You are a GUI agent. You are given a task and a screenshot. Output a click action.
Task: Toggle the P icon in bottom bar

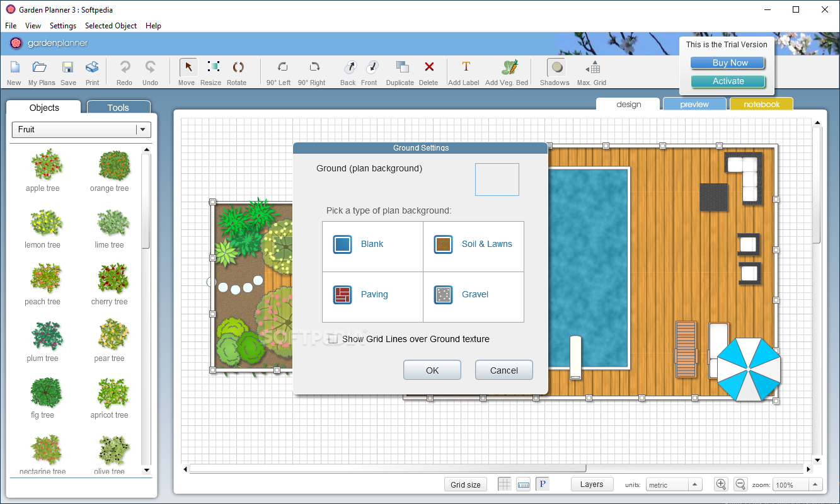pyautogui.click(x=543, y=484)
